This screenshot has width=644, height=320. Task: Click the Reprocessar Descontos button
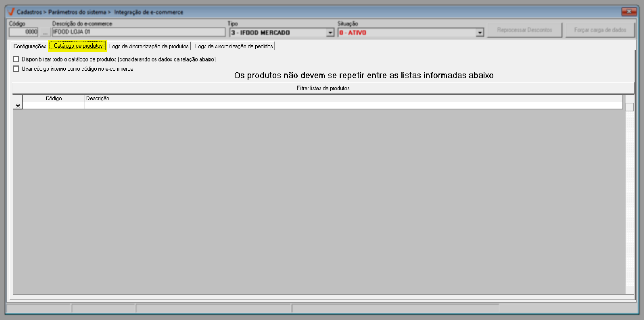[x=524, y=30]
